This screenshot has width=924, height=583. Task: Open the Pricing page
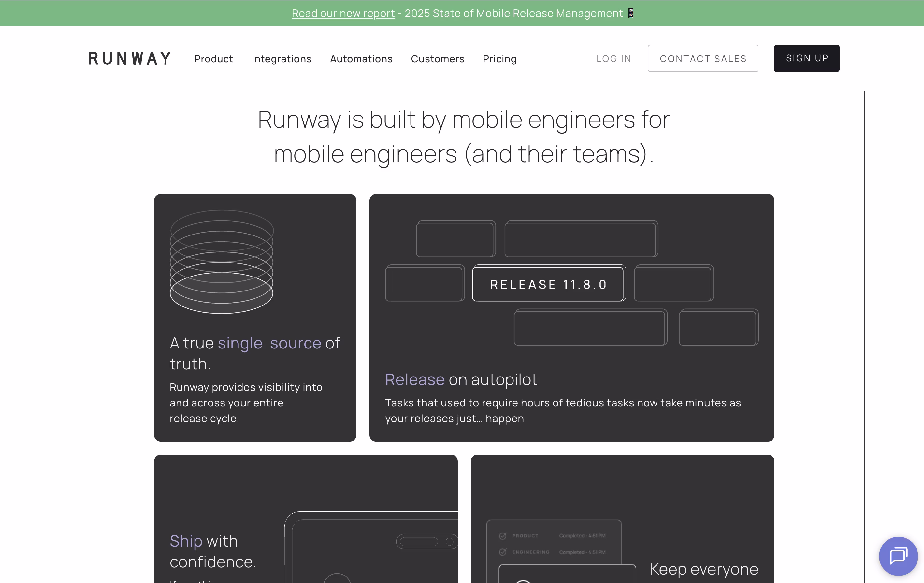(499, 59)
